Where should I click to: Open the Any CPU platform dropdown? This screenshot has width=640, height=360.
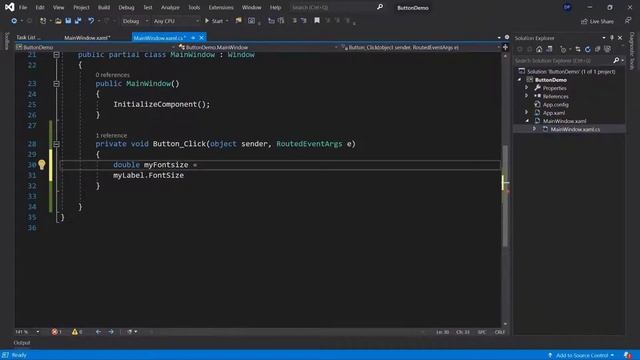(x=176, y=21)
